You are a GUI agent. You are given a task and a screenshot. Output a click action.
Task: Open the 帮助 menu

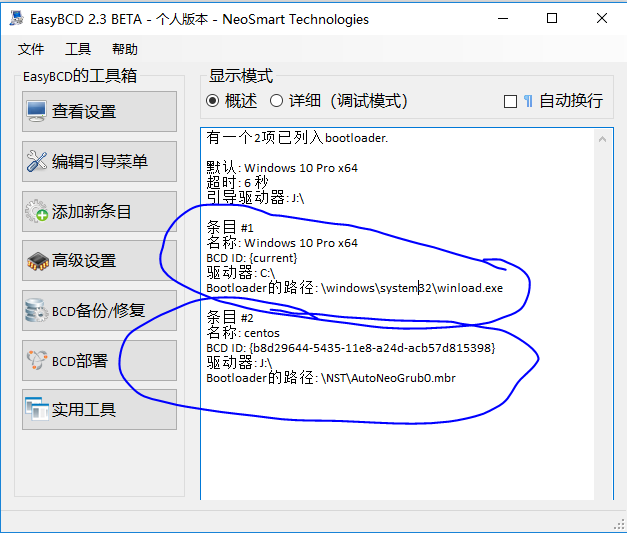(x=125, y=50)
